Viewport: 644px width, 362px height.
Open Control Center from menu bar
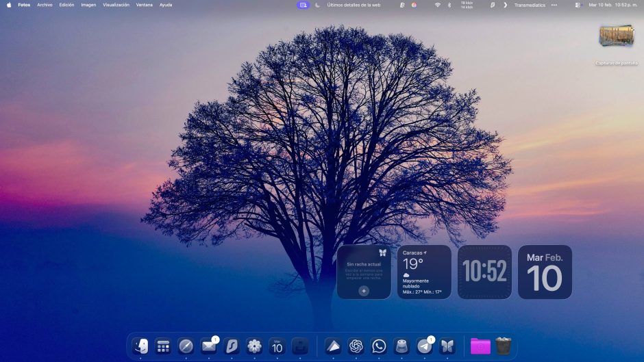click(578, 5)
